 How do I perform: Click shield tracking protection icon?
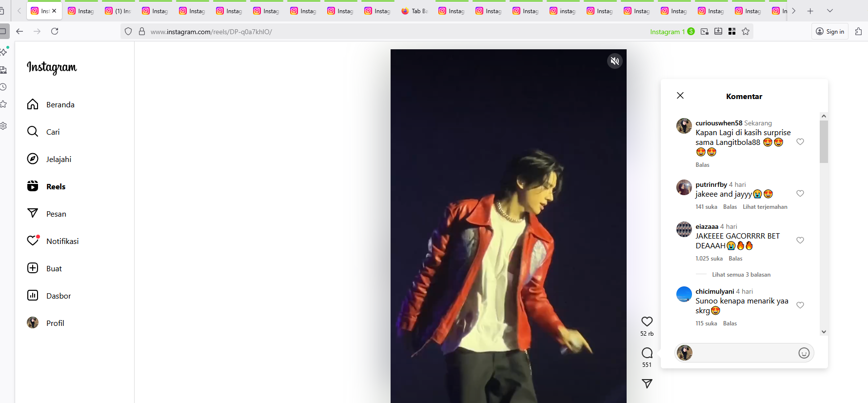pyautogui.click(x=128, y=31)
